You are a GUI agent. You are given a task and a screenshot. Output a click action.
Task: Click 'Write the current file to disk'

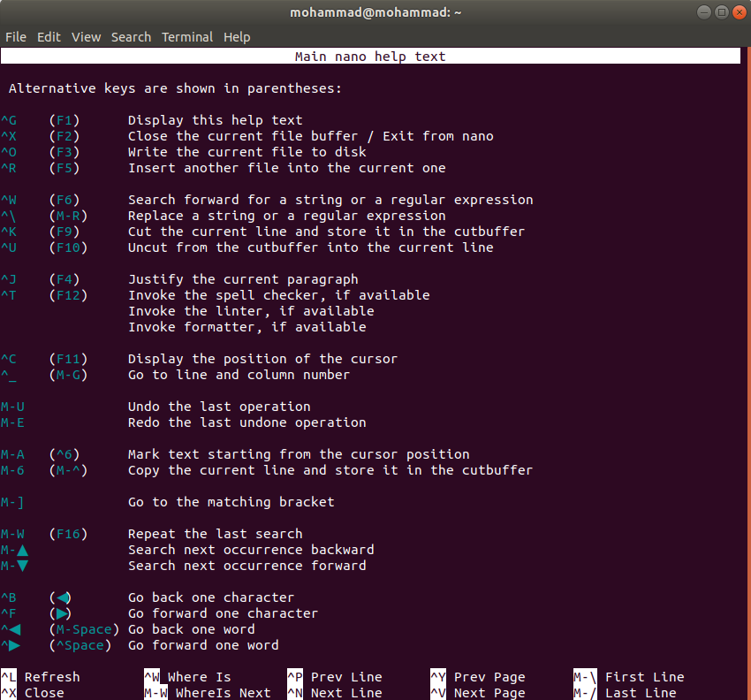tap(247, 152)
